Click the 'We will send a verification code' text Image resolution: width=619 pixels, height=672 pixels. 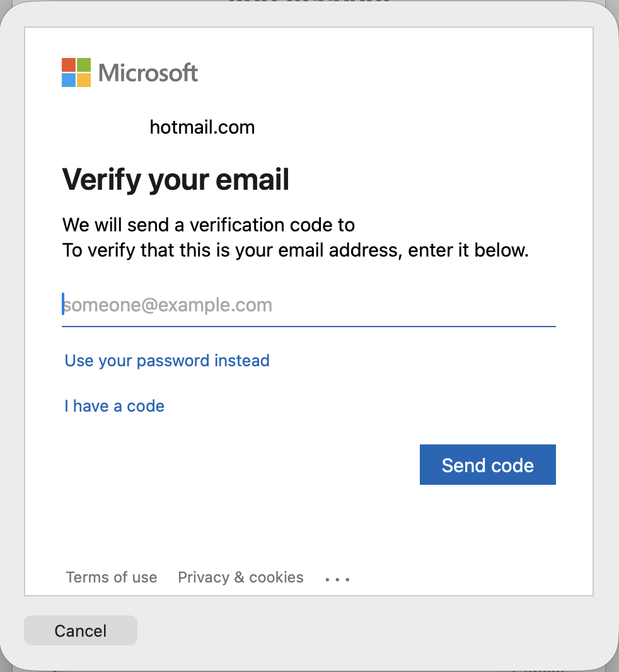click(208, 225)
